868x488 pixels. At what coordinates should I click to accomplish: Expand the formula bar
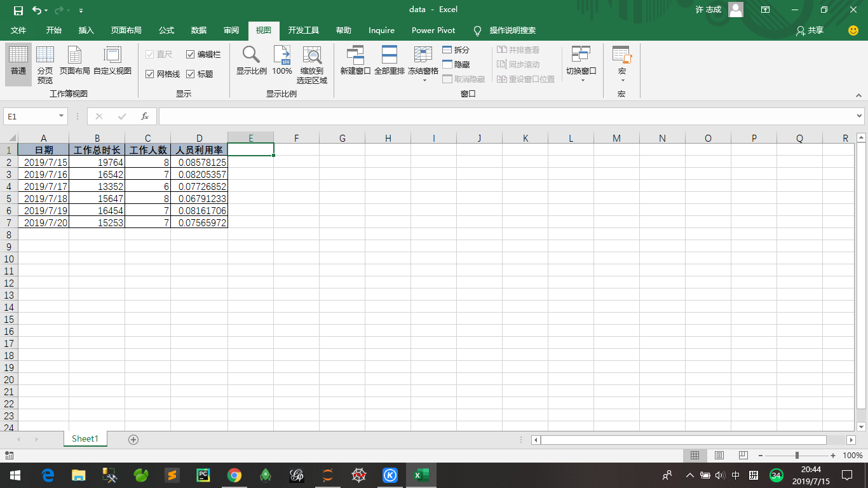pyautogui.click(x=860, y=116)
